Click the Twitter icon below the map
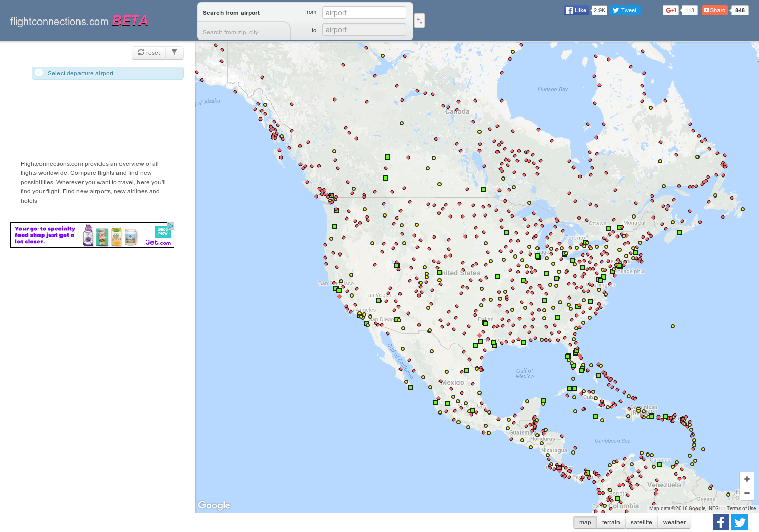Image resolution: width=759 pixels, height=532 pixels. 740,522
